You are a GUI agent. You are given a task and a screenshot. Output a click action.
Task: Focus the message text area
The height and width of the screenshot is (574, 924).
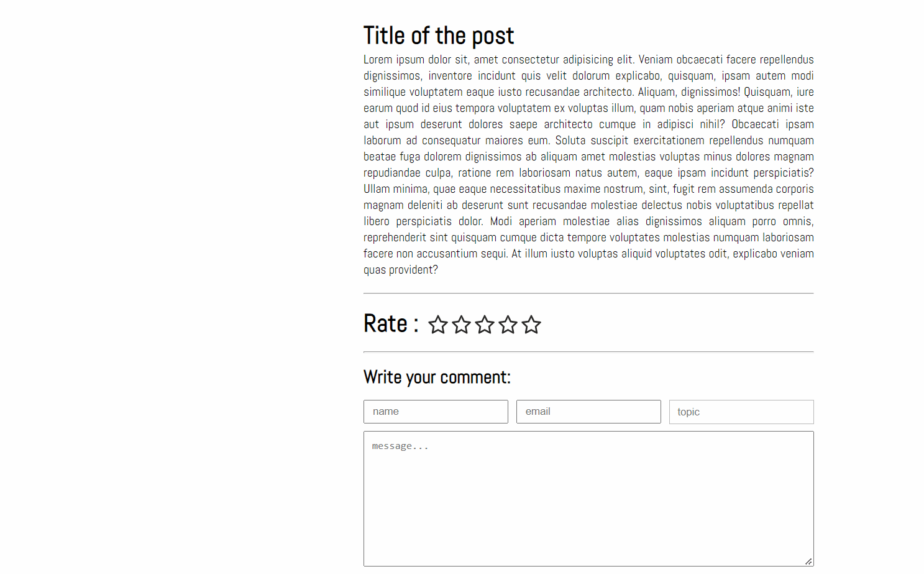coord(588,499)
